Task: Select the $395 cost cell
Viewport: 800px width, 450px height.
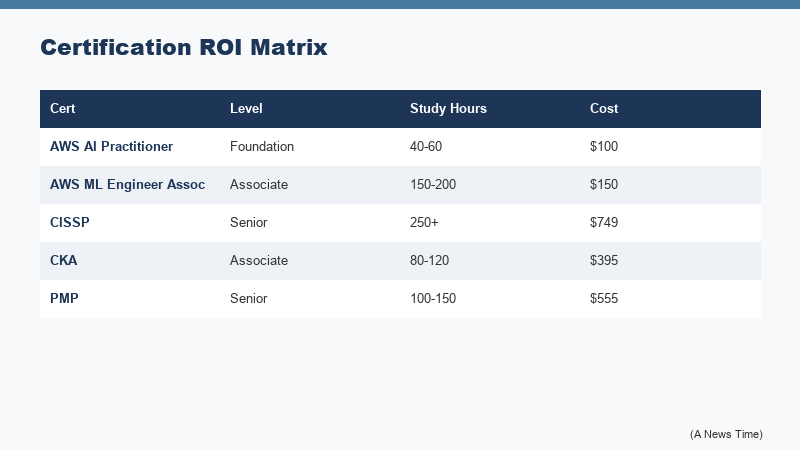Action: pyautogui.click(x=604, y=261)
